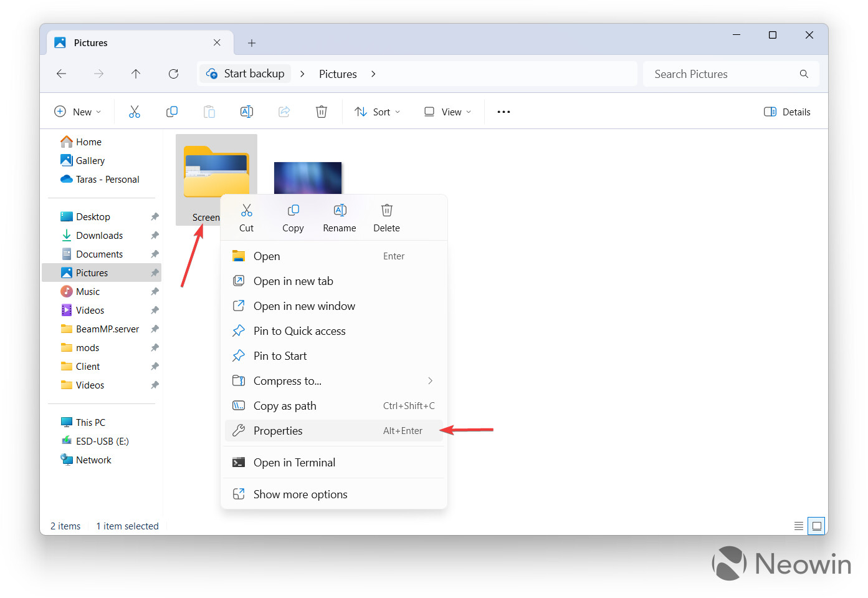Viewport: 868px width, 598px height.
Task: Open the mods folder in the sidebar
Action: coord(80,347)
